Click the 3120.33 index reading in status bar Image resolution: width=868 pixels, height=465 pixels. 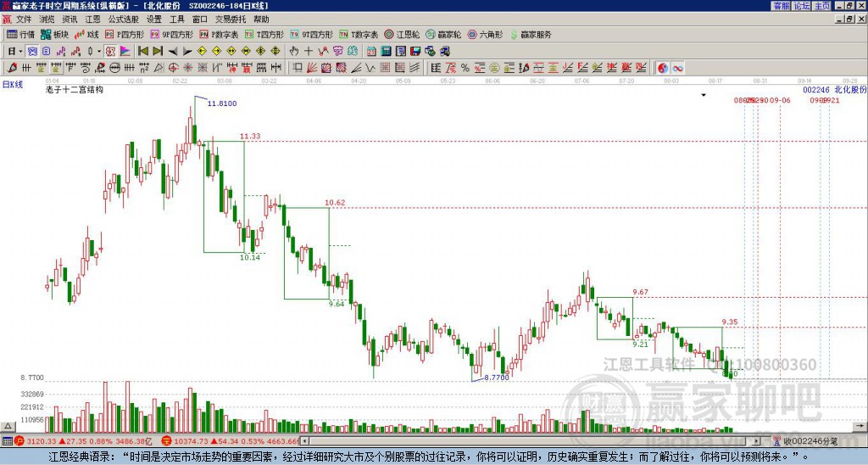coord(42,441)
